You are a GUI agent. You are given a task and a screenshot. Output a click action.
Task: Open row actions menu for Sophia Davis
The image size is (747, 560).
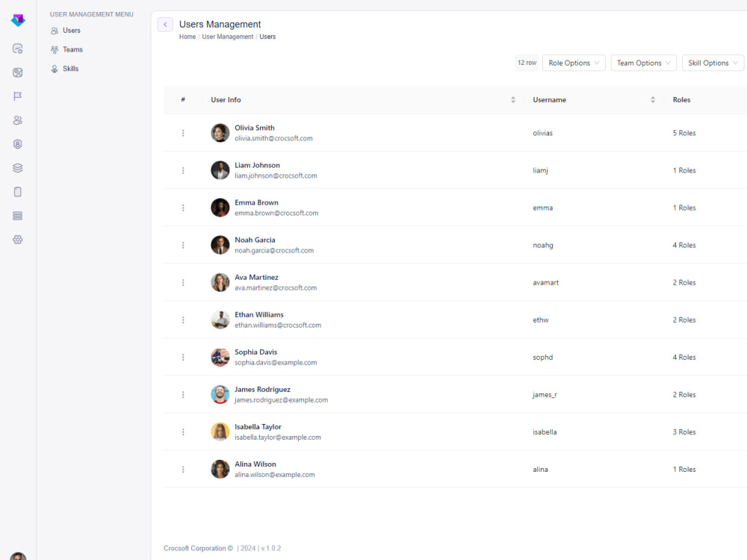[x=183, y=357]
